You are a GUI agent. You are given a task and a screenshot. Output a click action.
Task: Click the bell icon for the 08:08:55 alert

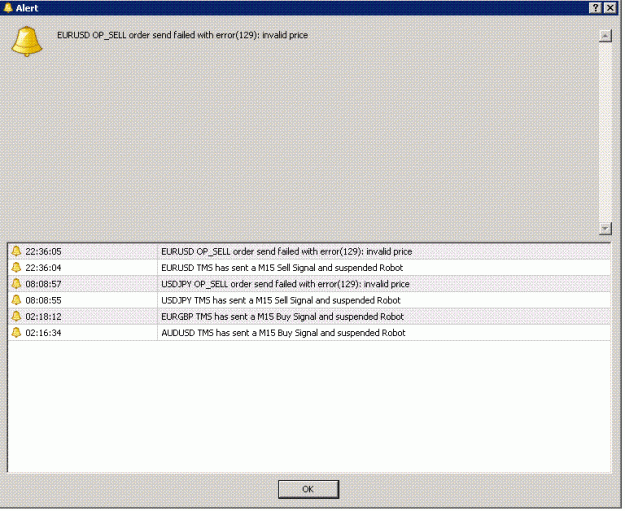(16, 301)
